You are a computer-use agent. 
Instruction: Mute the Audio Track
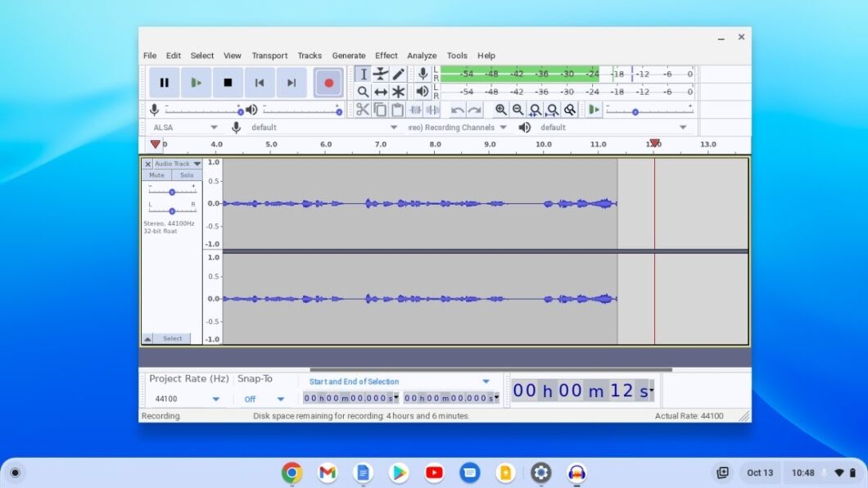tap(156, 174)
